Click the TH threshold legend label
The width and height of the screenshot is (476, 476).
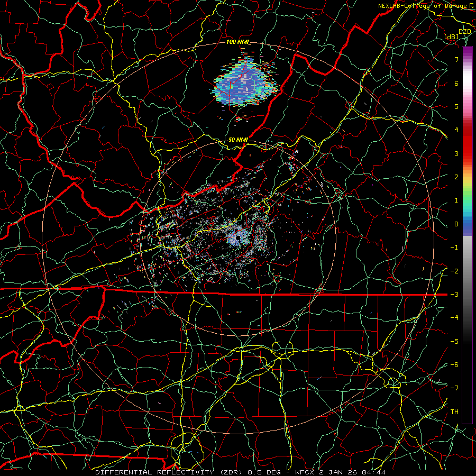tap(454, 411)
